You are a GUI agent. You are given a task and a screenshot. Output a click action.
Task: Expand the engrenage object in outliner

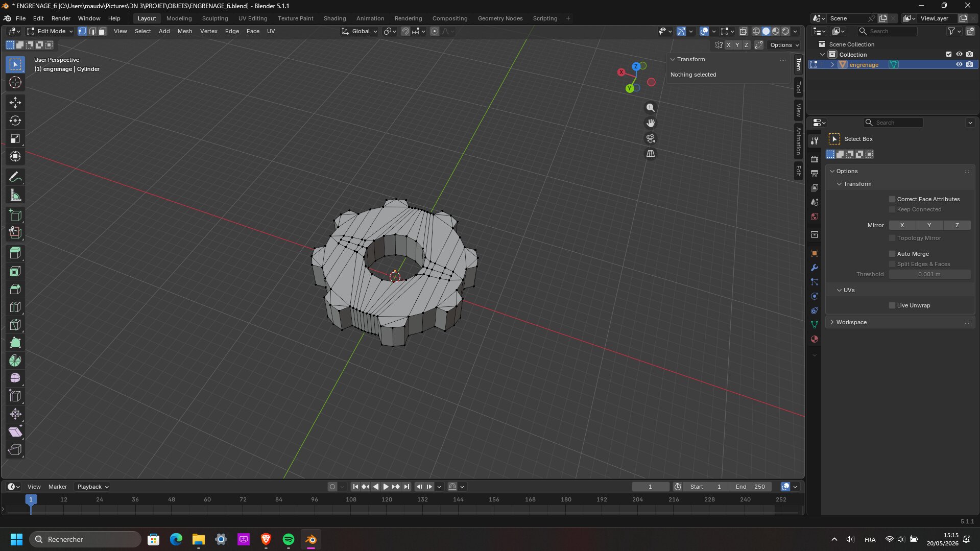point(832,65)
